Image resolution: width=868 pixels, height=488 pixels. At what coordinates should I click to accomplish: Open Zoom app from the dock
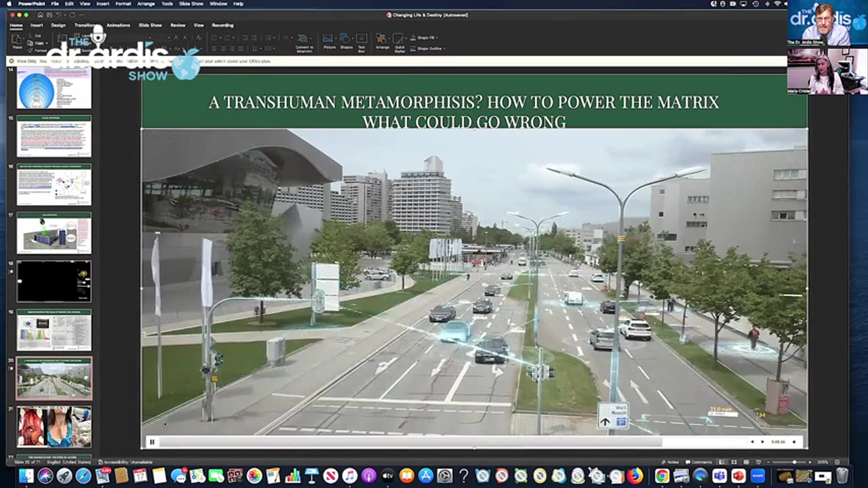[757, 476]
